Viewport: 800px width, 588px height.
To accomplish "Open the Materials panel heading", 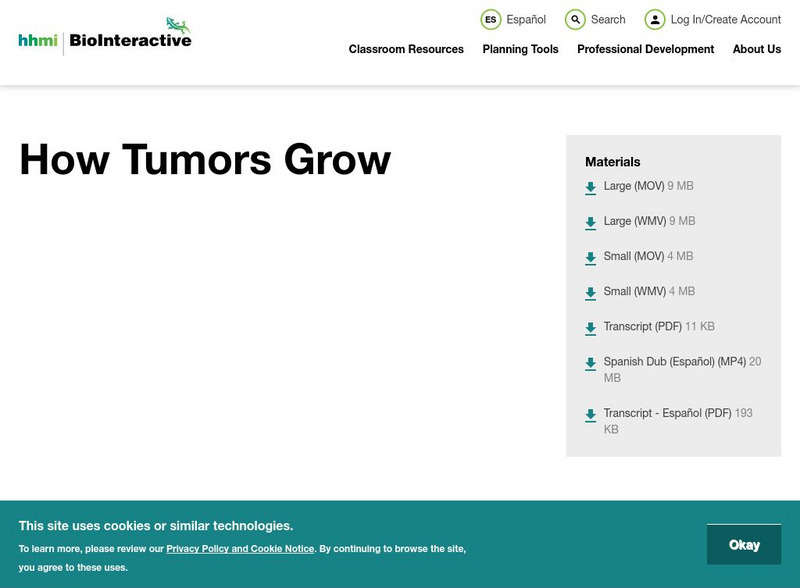I will (611, 161).
